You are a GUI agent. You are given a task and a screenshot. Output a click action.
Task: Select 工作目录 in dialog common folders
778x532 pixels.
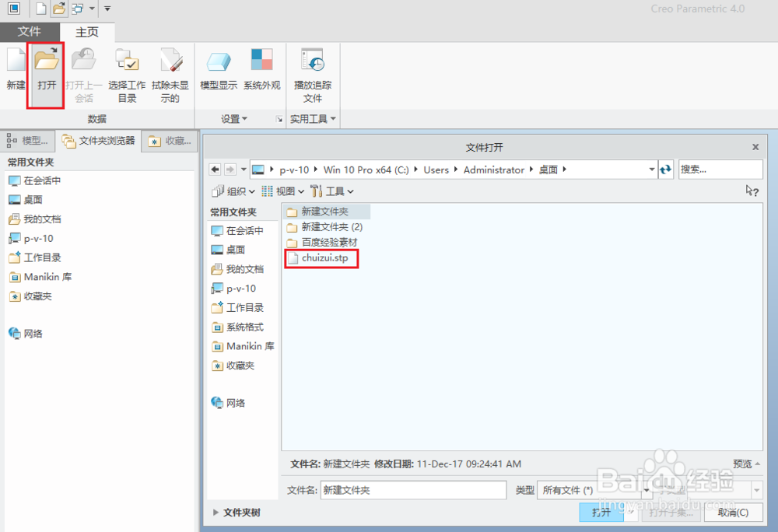[x=237, y=308]
